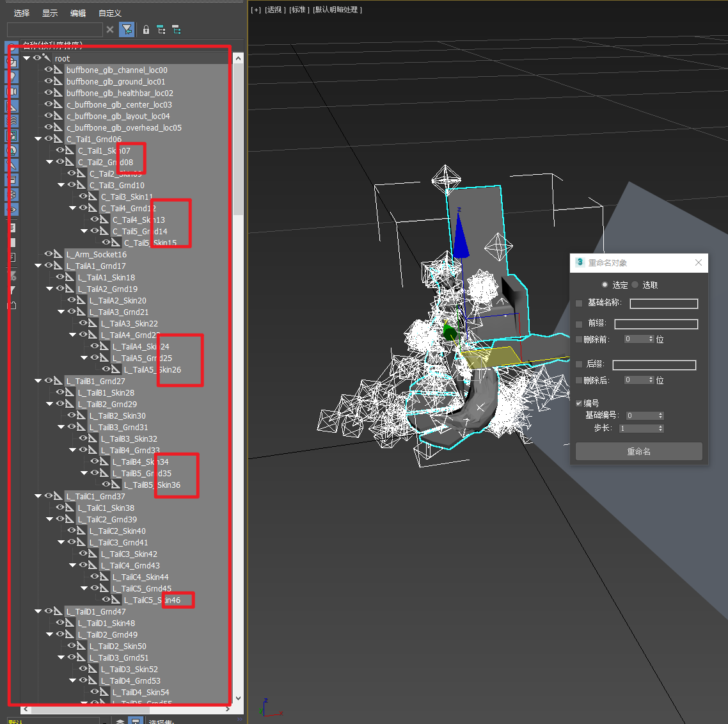The image size is (728, 724).
Task: Enable the 前缀 checkbox
Action: 579,324
